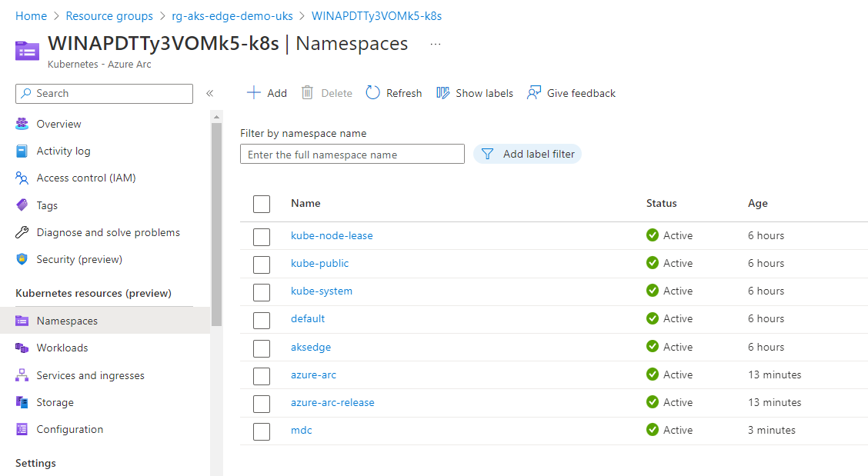
Task: Click the Tags icon in sidebar
Action: (x=22, y=205)
